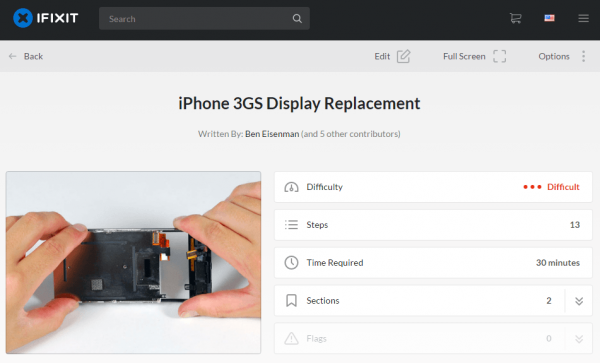This screenshot has height=363, width=600.
Task: Click the back arrow icon
Action: (x=13, y=56)
